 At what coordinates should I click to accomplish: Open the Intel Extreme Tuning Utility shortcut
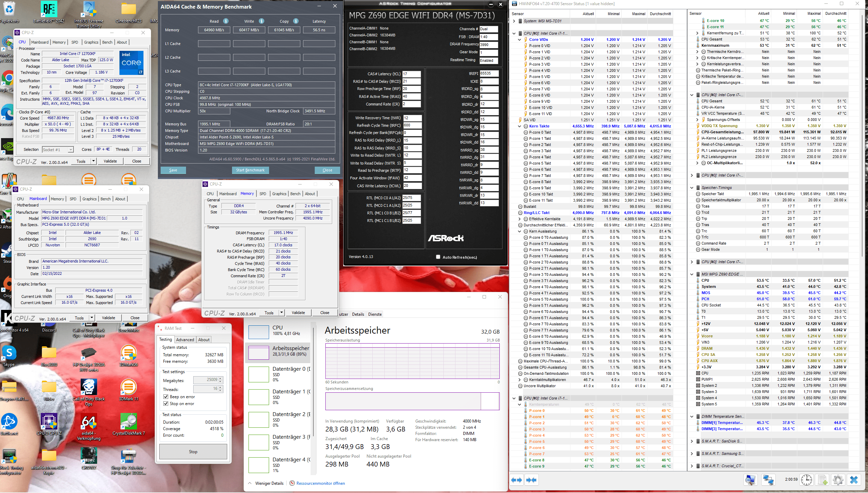click(x=89, y=15)
